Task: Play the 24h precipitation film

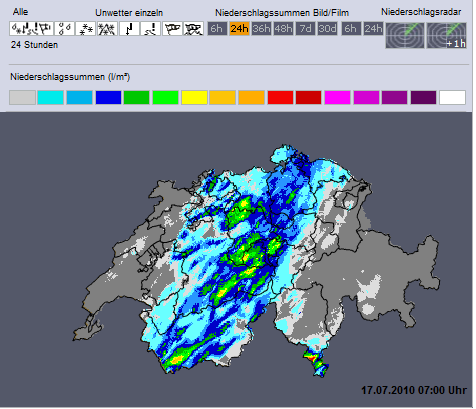Action: coord(373,29)
